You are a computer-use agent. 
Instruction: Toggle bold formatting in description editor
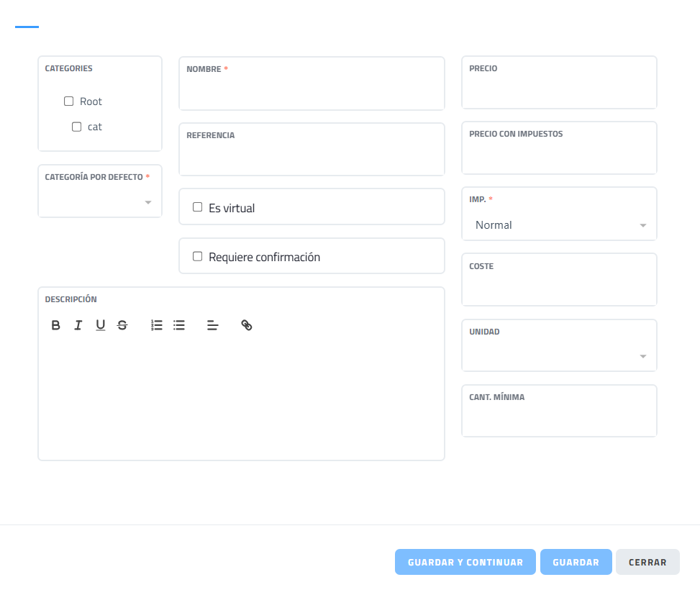(56, 325)
